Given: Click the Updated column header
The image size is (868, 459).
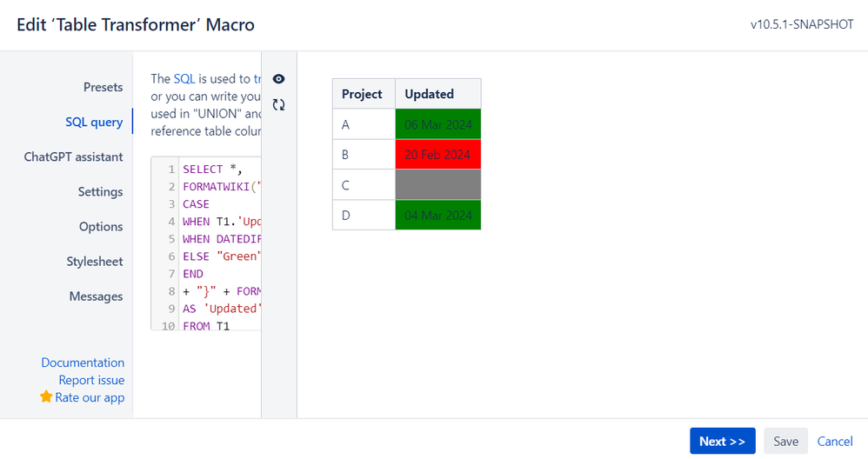Looking at the screenshot, I should click(430, 94).
